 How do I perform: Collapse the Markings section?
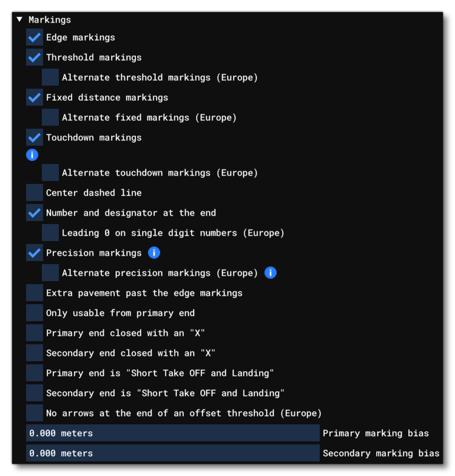pos(20,20)
